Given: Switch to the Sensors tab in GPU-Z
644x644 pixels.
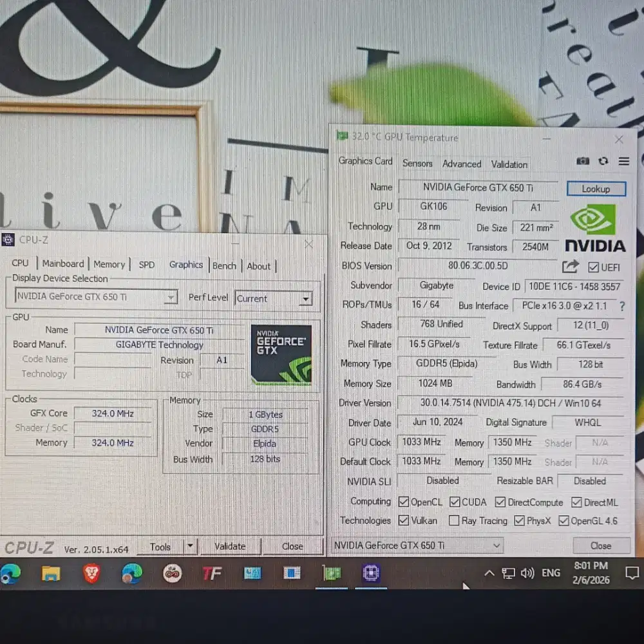Looking at the screenshot, I should (417, 164).
